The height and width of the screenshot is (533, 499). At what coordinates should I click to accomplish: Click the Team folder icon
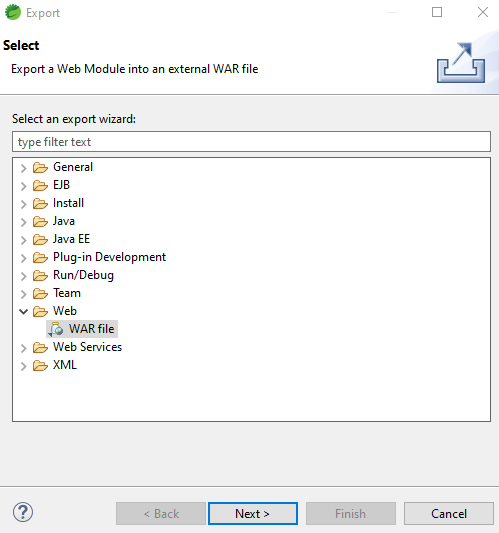tap(40, 294)
